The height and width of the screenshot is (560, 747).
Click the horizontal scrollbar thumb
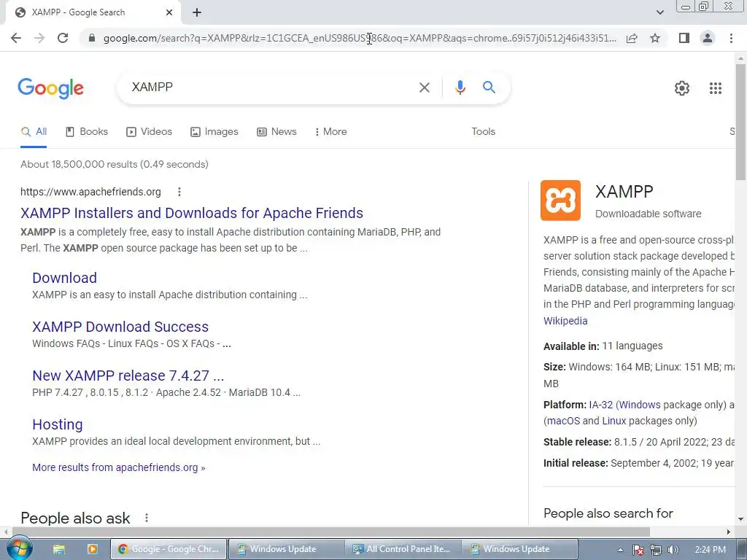(331, 532)
